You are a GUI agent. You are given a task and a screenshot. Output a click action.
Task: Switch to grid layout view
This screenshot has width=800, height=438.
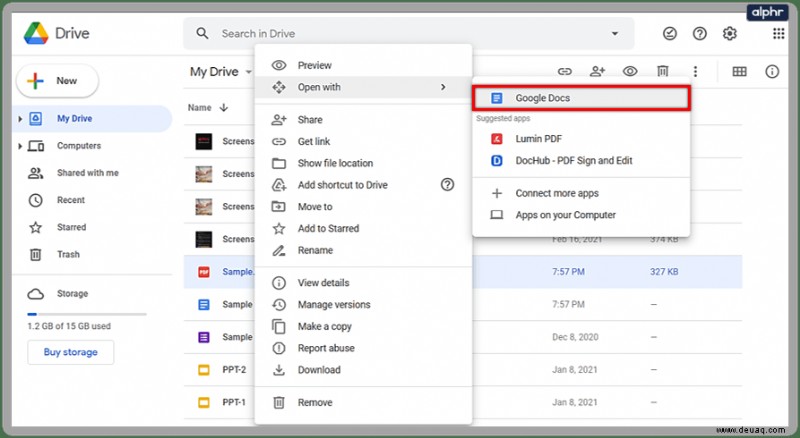tap(739, 71)
